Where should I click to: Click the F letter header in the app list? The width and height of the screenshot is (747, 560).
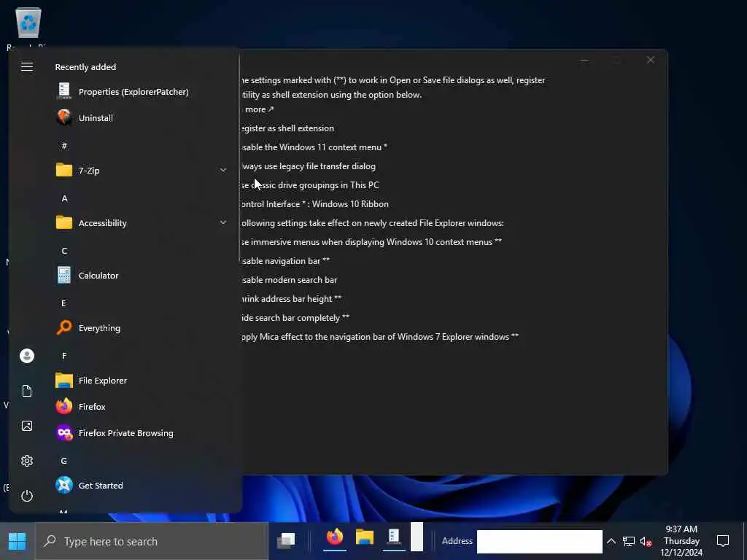tap(64, 355)
